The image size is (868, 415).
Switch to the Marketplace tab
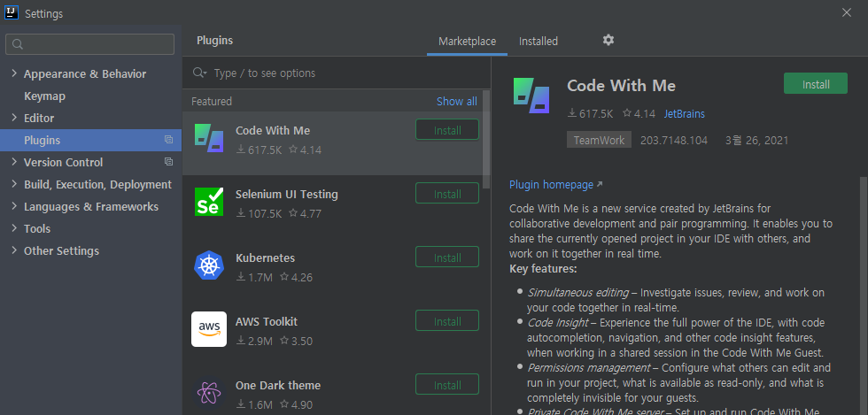tap(468, 42)
